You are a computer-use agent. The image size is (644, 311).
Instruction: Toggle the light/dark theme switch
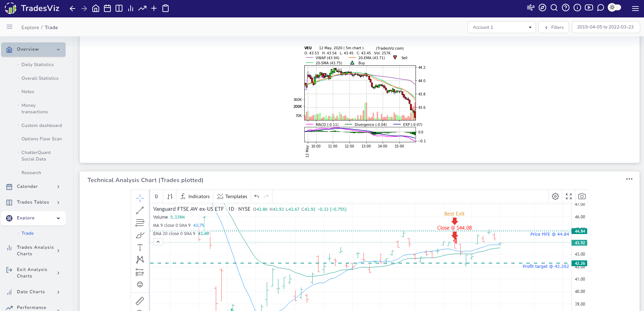point(615,8)
